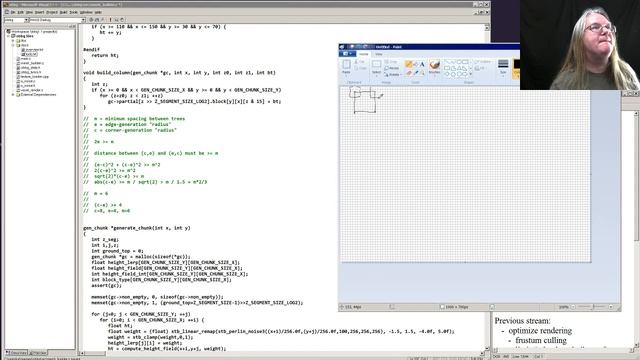Switch to the FileView workspace tab
The width and height of the screenshot is (640, 360).
tap(39, 353)
